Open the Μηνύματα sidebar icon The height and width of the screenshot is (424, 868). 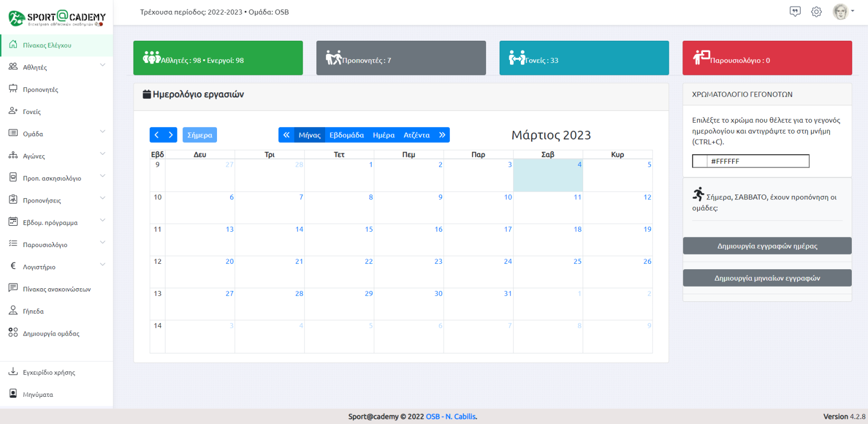tap(14, 394)
